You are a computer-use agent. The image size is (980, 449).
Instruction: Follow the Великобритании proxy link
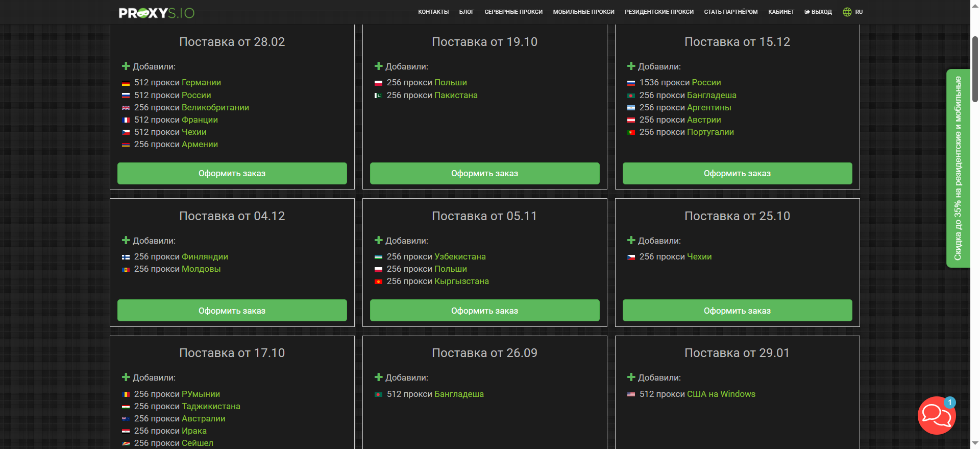click(x=215, y=108)
